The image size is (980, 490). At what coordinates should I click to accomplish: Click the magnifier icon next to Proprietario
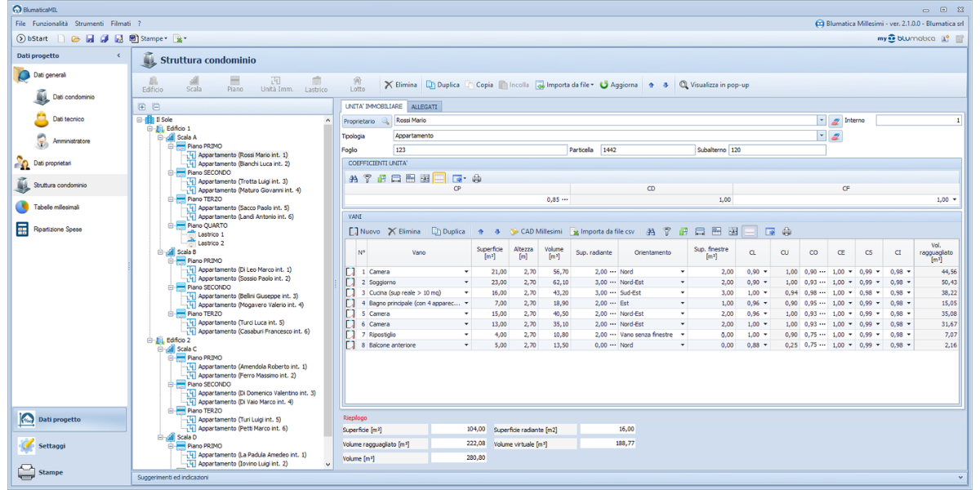click(385, 121)
